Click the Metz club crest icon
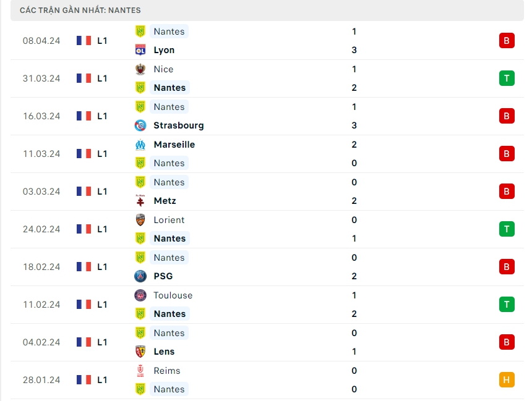Viewport: 532px width, 401px height. (140, 201)
